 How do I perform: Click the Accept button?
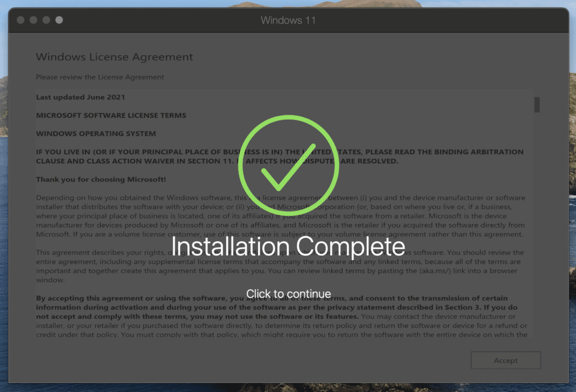point(506,361)
